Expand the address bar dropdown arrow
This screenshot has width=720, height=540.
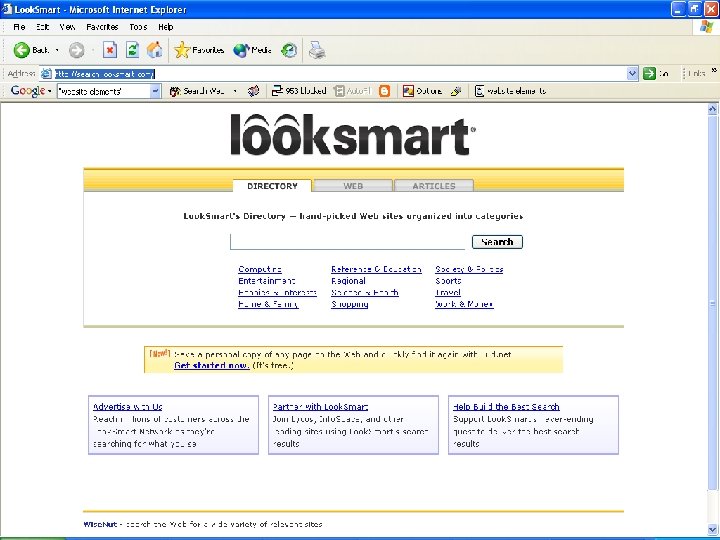pyautogui.click(x=632, y=73)
